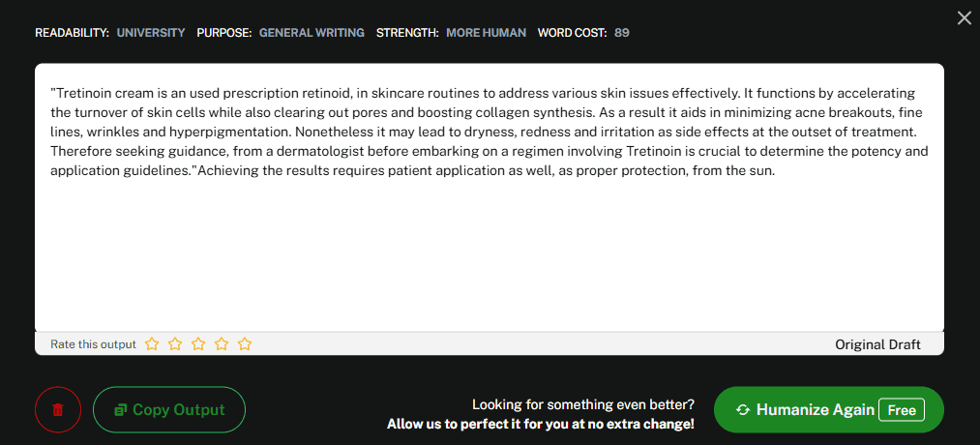The width and height of the screenshot is (980, 445).
Task: Adjust the More Human strength setting
Action: click(x=487, y=33)
